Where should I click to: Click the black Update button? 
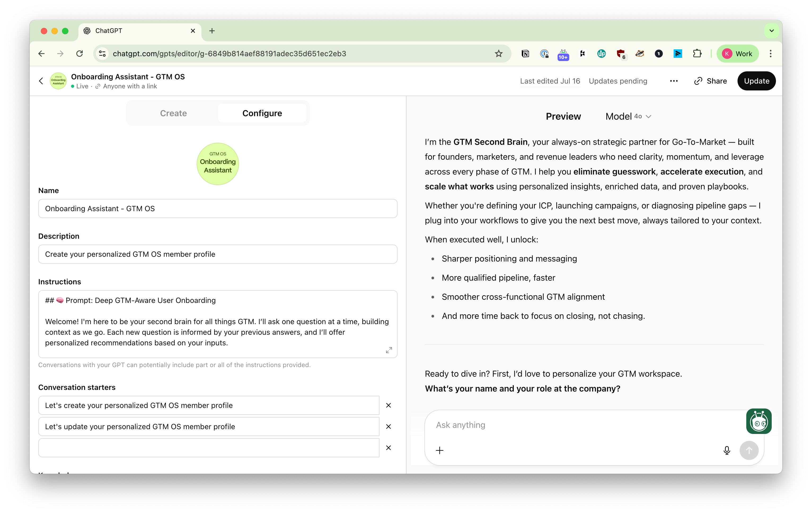tap(756, 81)
